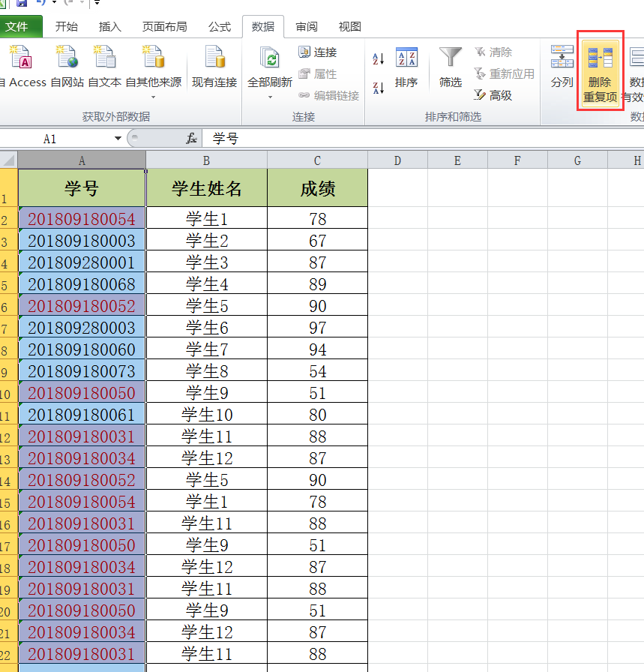Click the score cell showing 80
The image size is (644, 672).
click(317, 414)
